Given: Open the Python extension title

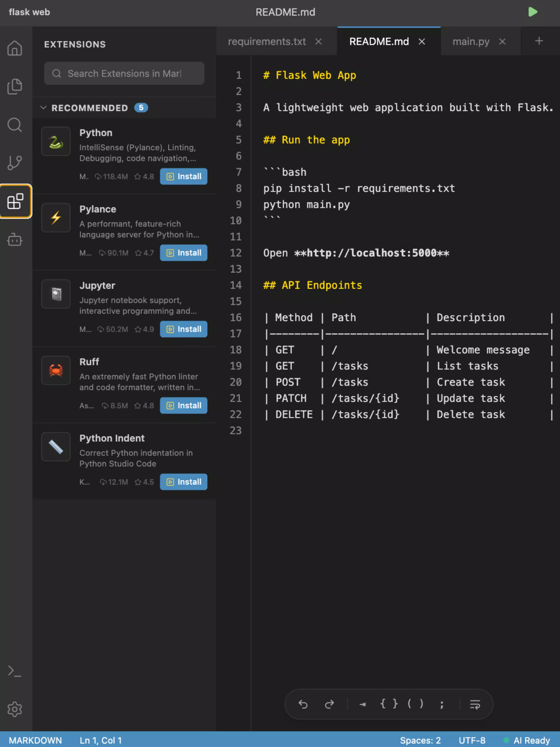Looking at the screenshot, I should [x=96, y=133].
